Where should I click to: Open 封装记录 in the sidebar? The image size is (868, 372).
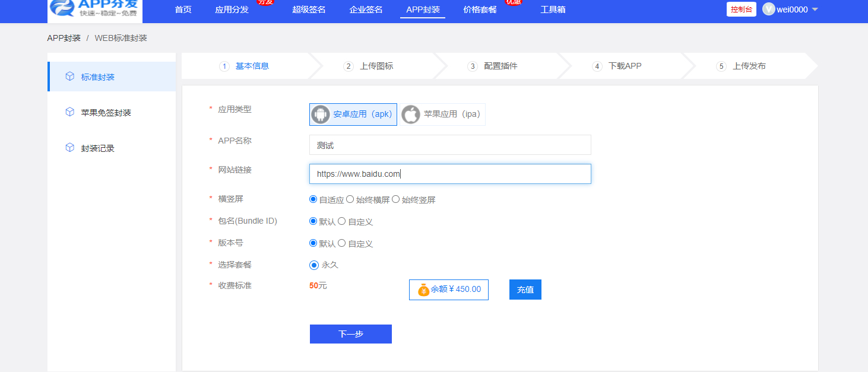coord(112,148)
